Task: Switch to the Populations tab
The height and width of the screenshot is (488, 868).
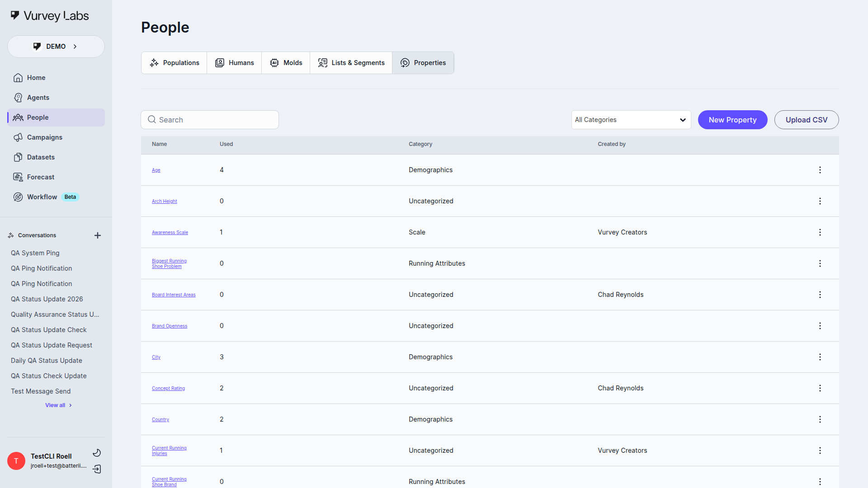Action: coord(175,63)
